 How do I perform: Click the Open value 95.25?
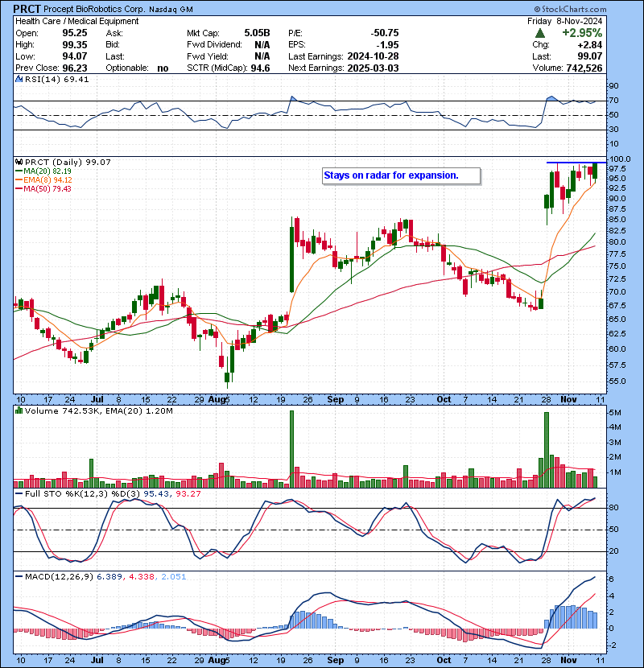[75, 33]
